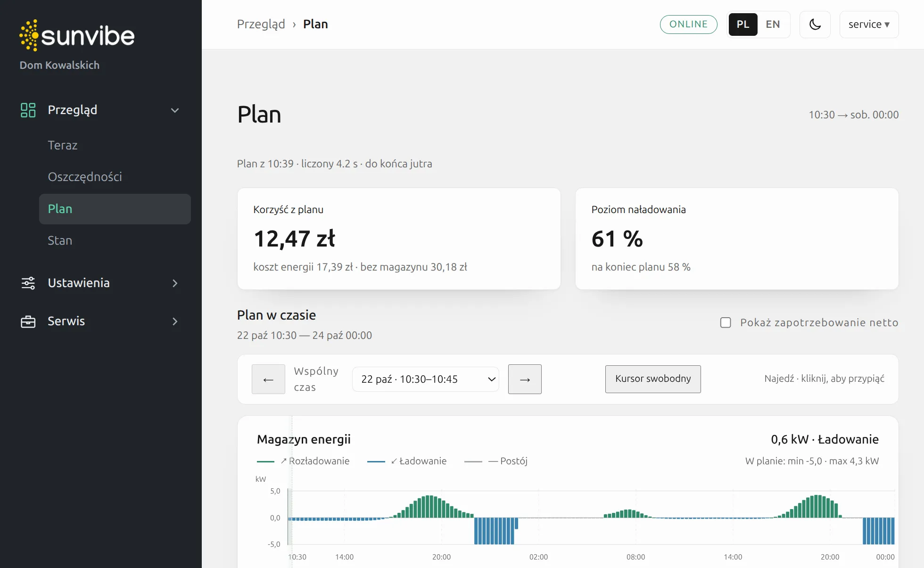
Task: Open Teraz in the sidebar
Action: click(x=63, y=145)
